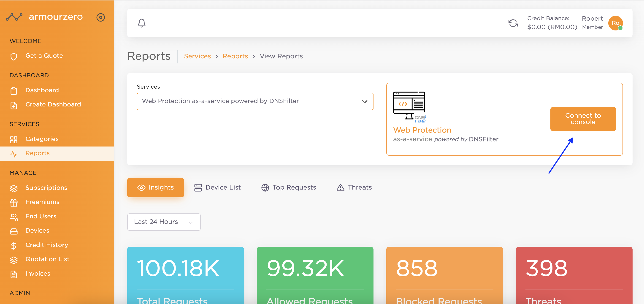The width and height of the screenshot is (644, 304).
Task: Click the Create Dashboard file-plus icon
Action: point(14,105)
